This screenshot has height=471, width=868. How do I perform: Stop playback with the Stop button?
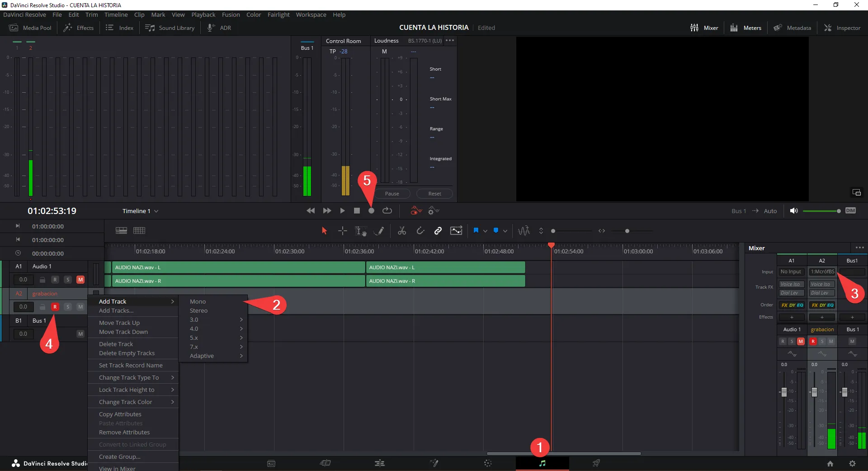pos(357,211)
